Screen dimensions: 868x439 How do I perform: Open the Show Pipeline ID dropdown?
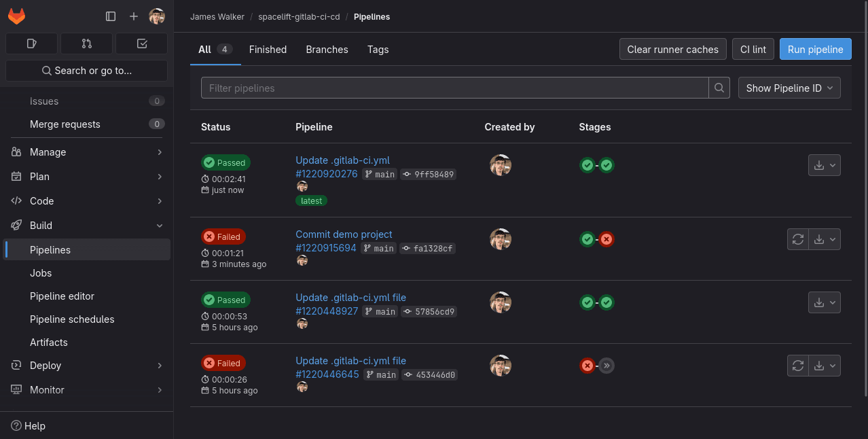789,88
